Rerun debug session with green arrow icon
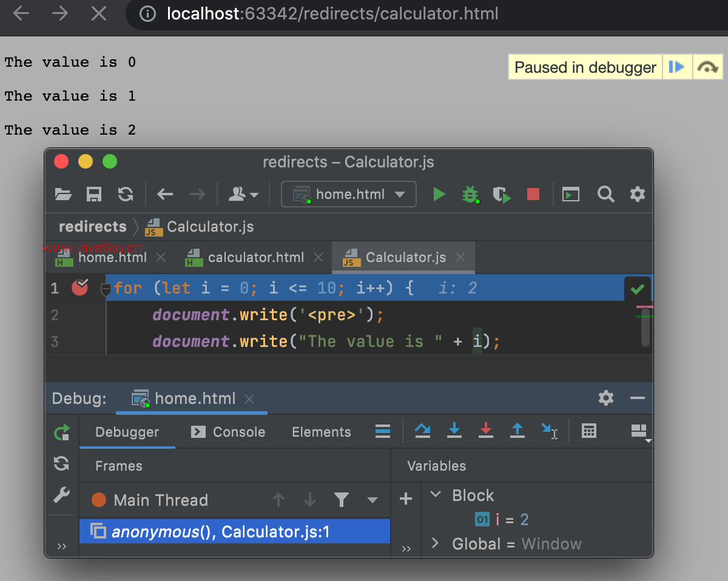Viewport: 728px width, 581px height. coord(61,432)
